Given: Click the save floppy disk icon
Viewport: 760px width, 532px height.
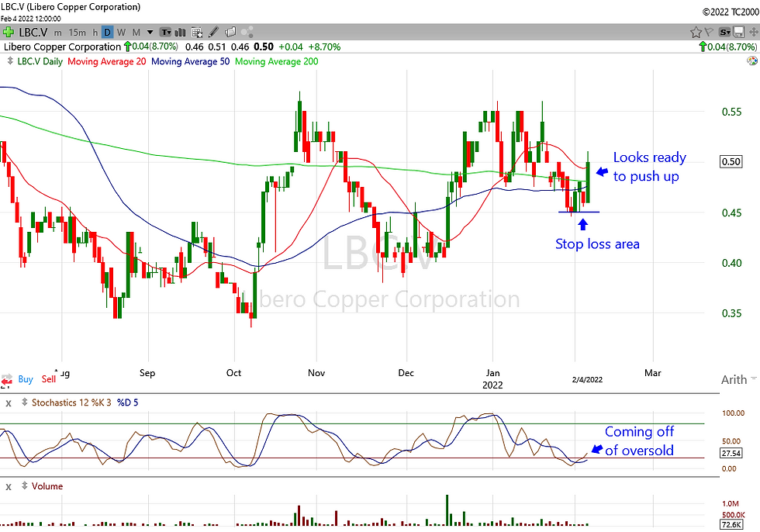Looking at the screenshot, I should 738,33.
